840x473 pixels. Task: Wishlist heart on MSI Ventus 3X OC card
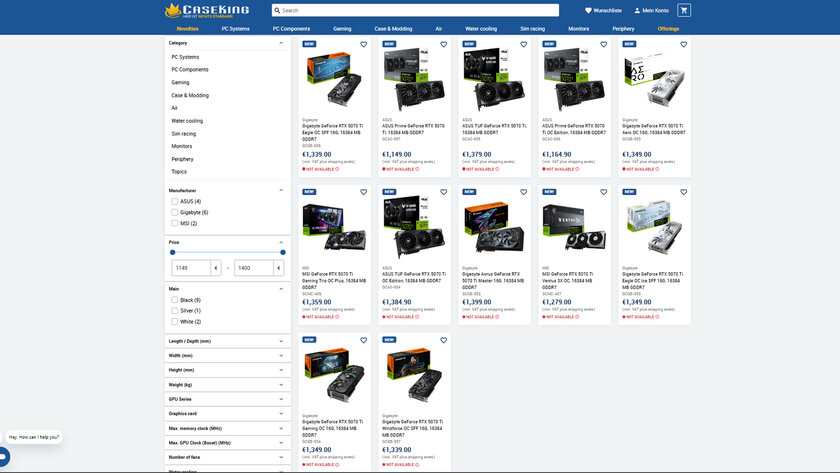(x=603, y=192)
